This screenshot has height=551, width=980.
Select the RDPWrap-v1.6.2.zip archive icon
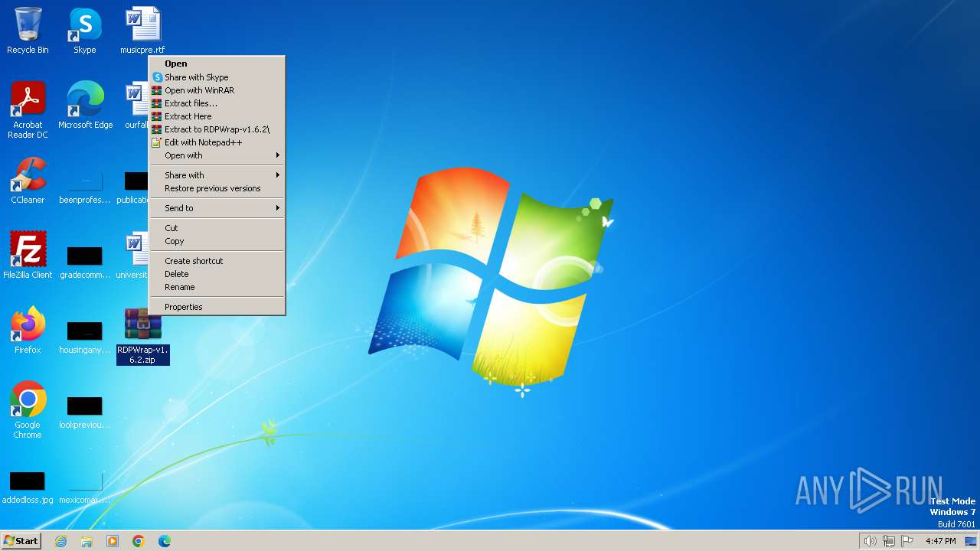click(142, 335)
